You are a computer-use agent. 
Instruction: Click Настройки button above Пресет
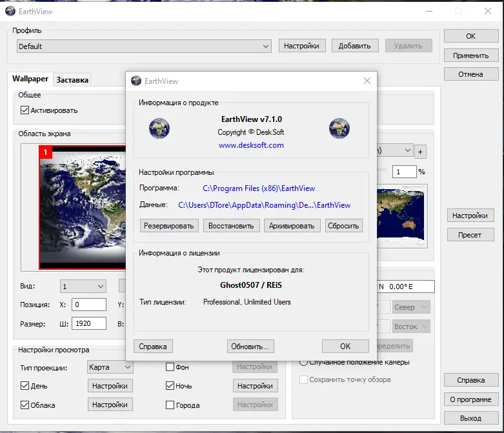tap(470, 216)
